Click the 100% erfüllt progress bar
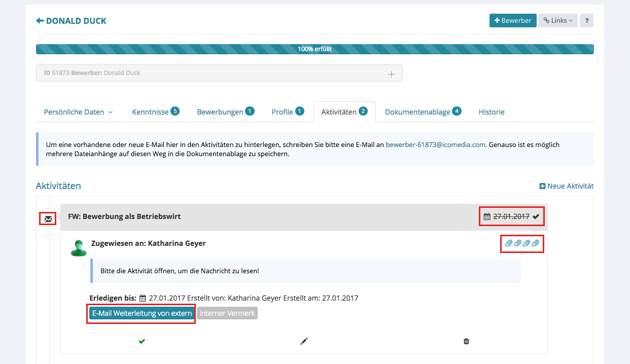 [x=314, y=49]
